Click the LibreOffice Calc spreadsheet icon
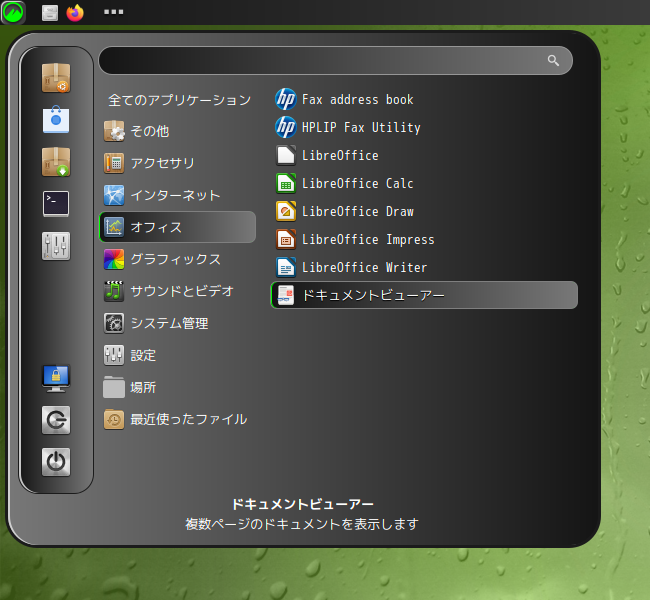Screen dimensions: 650x600 (286, 183)
